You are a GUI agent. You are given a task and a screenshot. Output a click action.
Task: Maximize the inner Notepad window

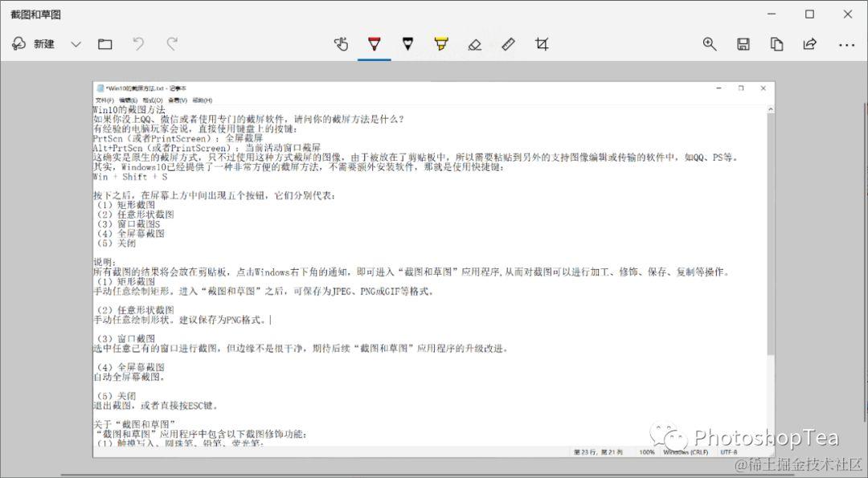[741, 88]
